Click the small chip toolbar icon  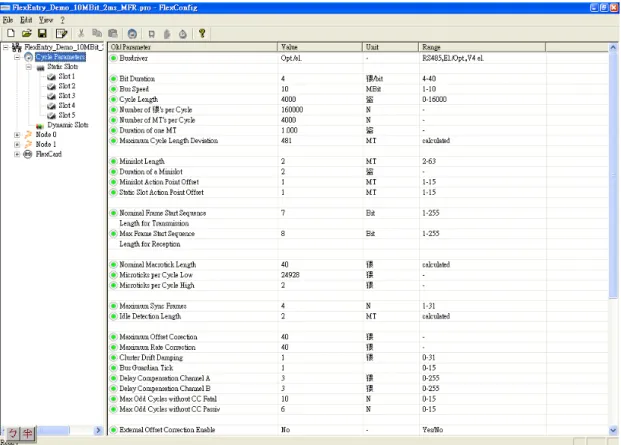point(151,34)
